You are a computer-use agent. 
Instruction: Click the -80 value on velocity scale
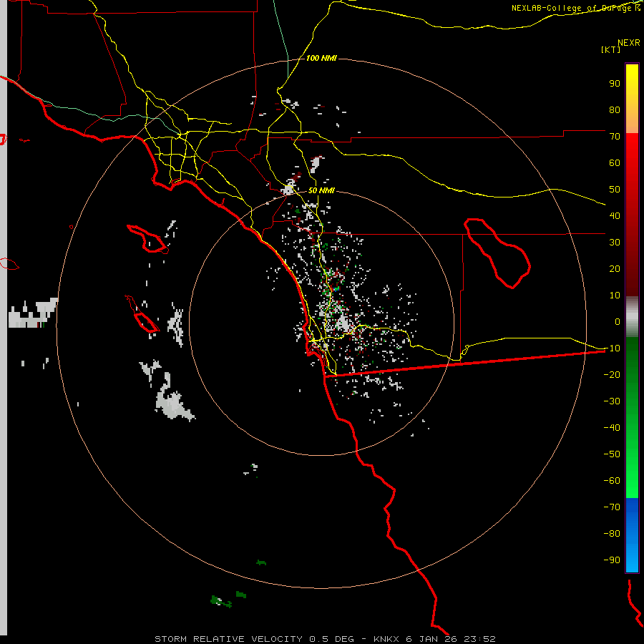pyautogui.click(x=612, y=534)
